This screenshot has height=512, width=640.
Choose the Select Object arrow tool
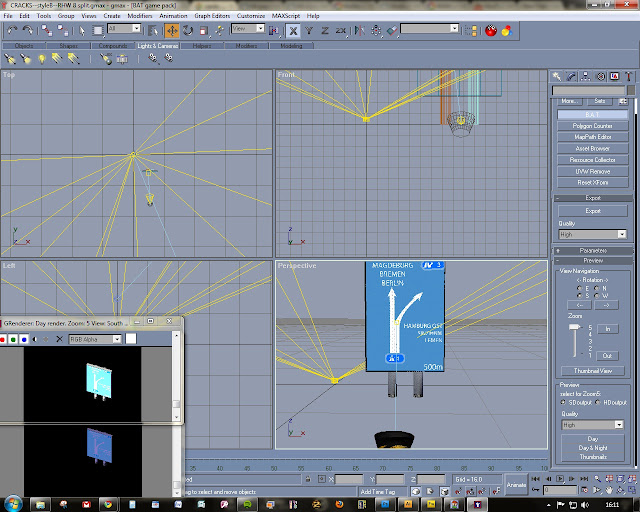(82, 31)
